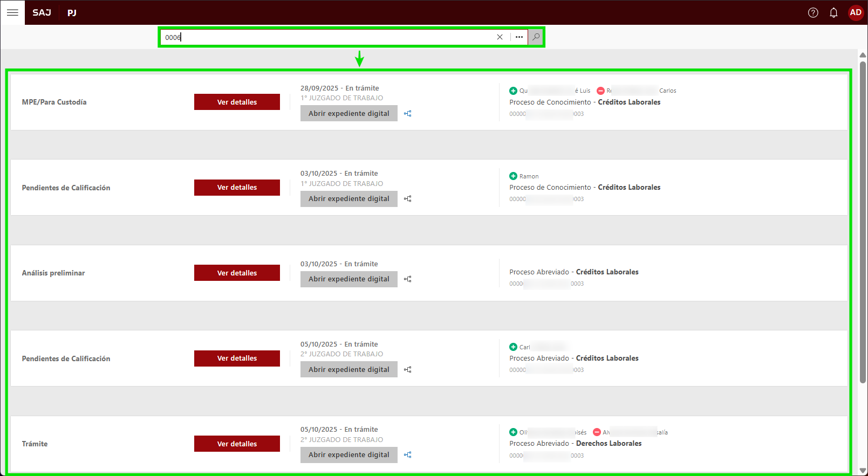The height and width of the screenshot is (476, 868).
Task: Open flow diagram icon for Trámite case
Action: click(x=408, y=455)
